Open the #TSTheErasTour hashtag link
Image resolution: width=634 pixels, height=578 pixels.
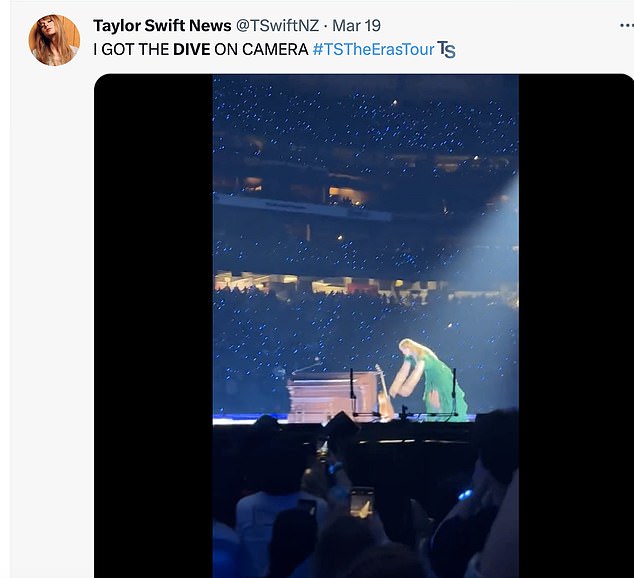(x=372, y=49)
